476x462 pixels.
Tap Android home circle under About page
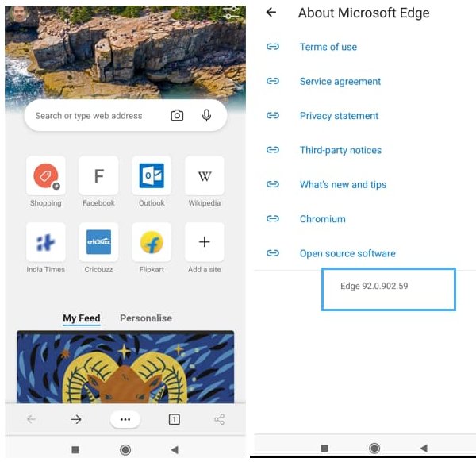[374, 448]
